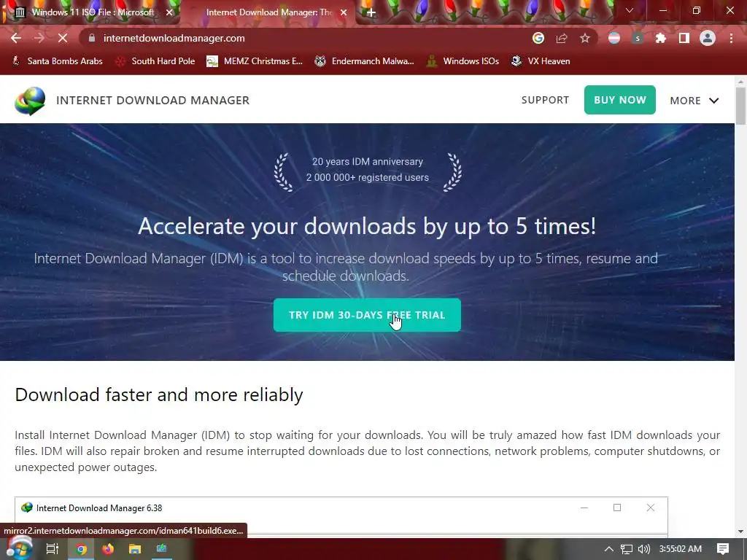
Task: Expand the MORE dropdown menu
Action: click(694, 101)
